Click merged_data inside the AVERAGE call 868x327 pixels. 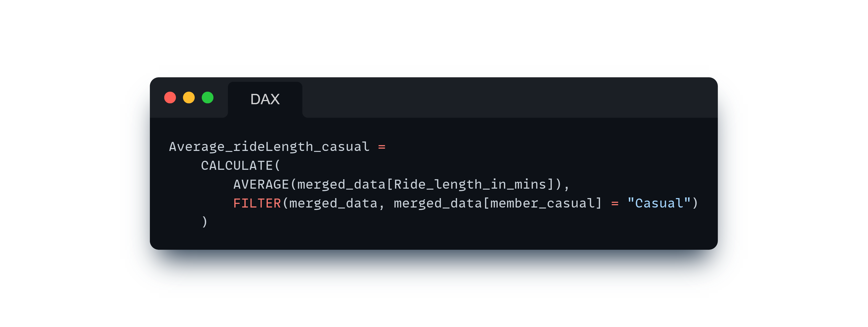click(x=341, y=185)
